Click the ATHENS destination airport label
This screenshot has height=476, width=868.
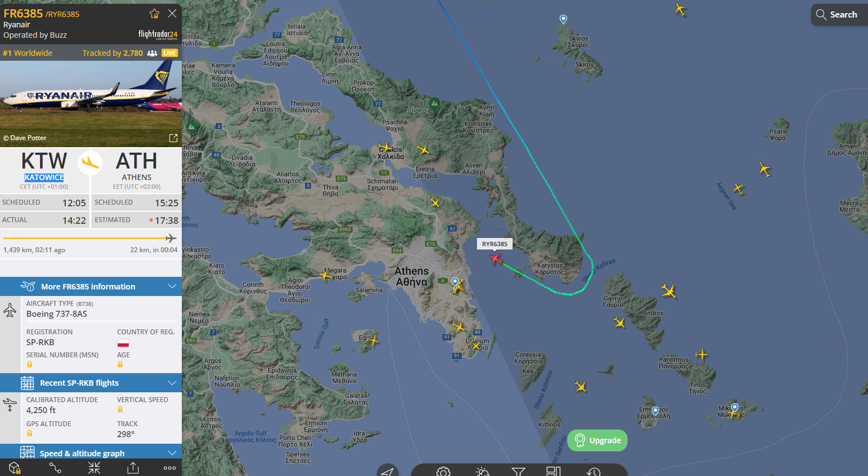tap(136, 177)
